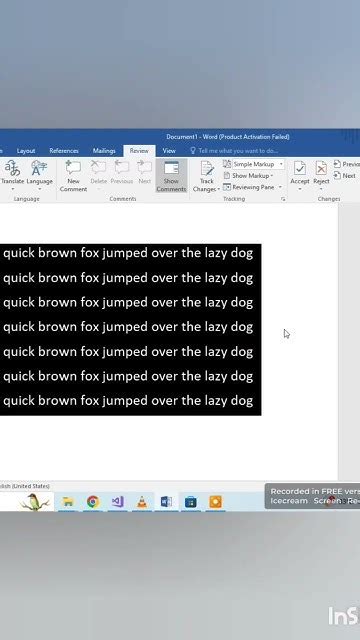Toggle Show Comments
The image size is (360, 640).
pos(171,176)
